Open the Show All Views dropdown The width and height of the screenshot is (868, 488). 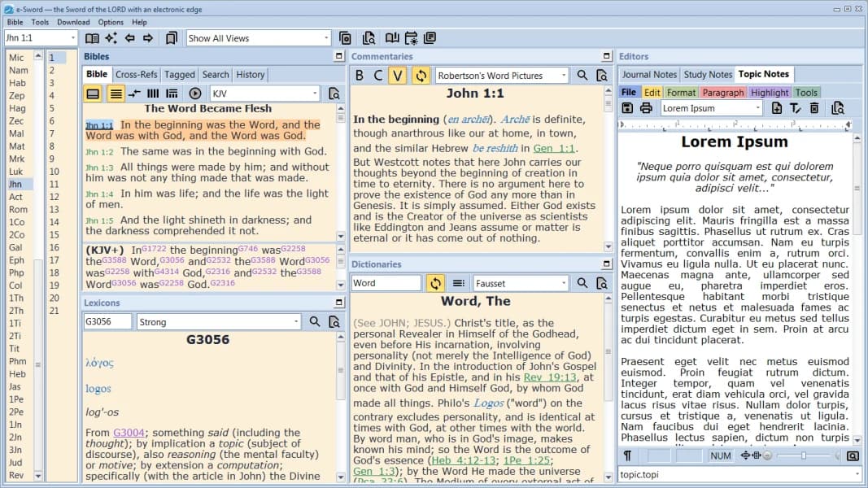[x=326, y=38]
